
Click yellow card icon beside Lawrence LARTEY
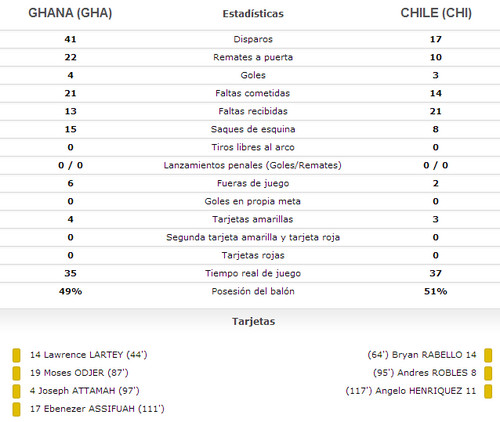(16, 355)
